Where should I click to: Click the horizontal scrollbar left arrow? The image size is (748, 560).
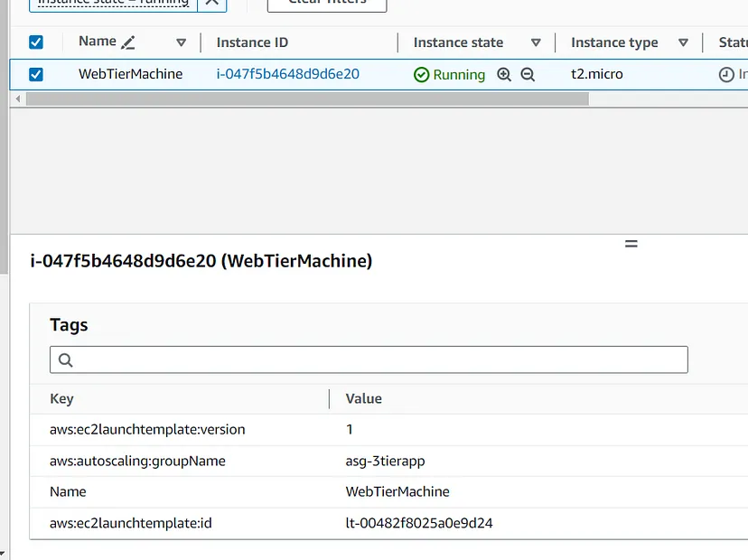[18, 99]
